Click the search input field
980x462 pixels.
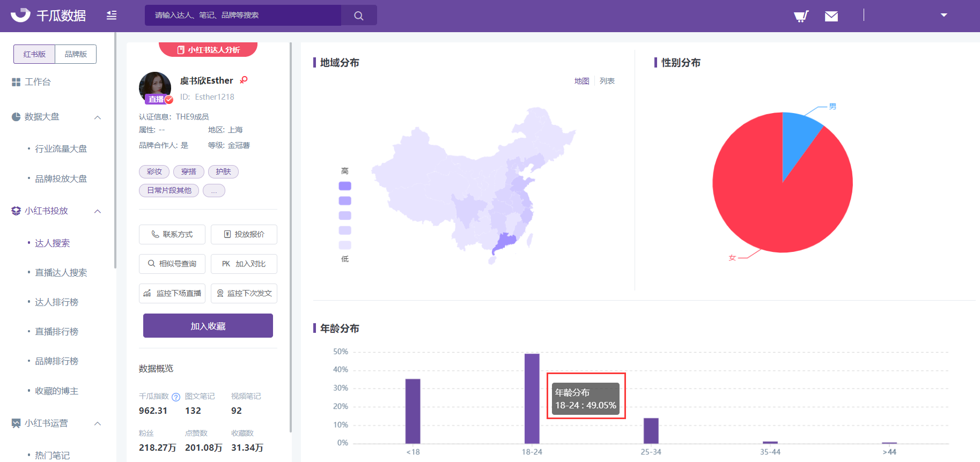tap(242, 16)
